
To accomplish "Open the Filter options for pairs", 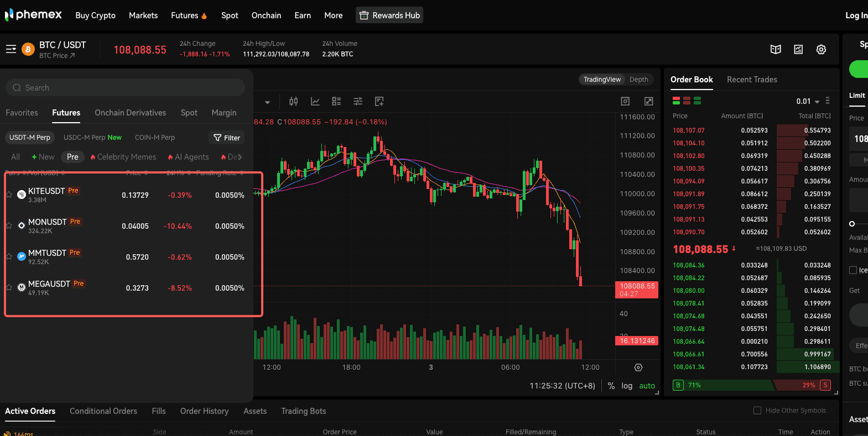I will pyautogui.click(x=227, y=138).
